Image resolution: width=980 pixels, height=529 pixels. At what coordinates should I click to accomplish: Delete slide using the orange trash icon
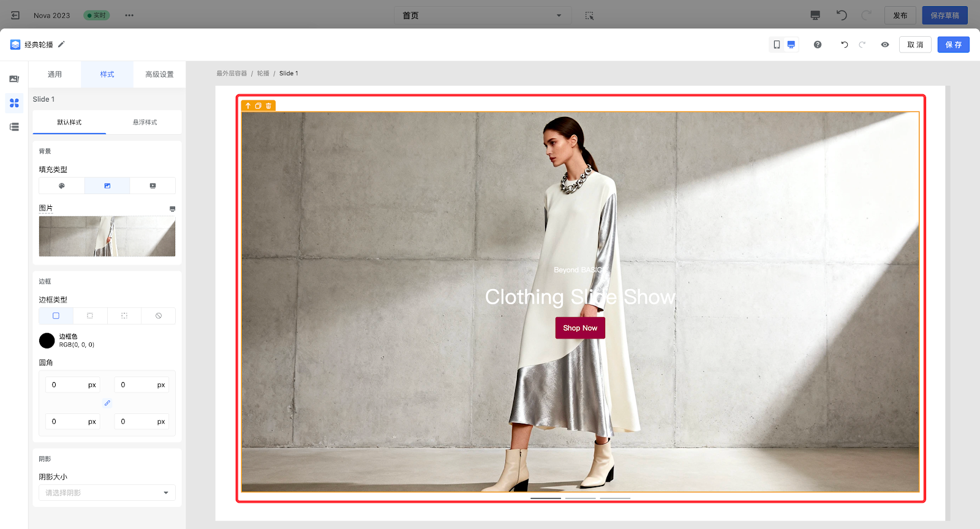[269, 106]
